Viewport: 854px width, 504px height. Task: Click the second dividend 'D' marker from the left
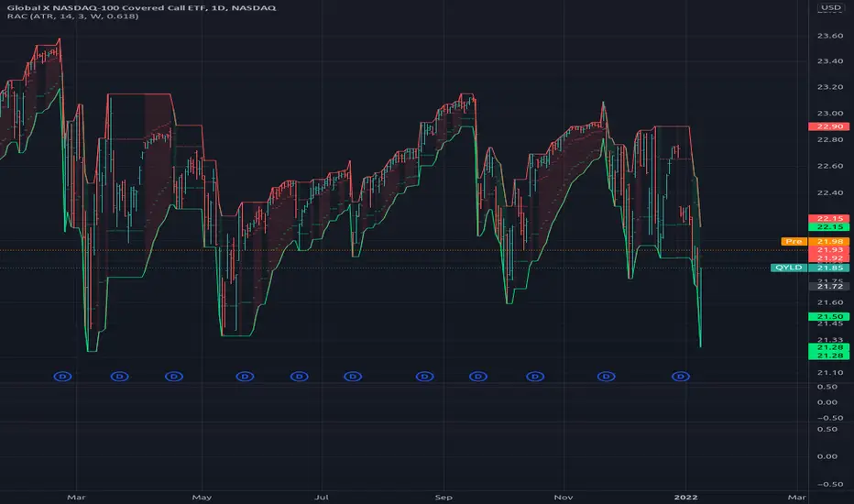[120, 377]
